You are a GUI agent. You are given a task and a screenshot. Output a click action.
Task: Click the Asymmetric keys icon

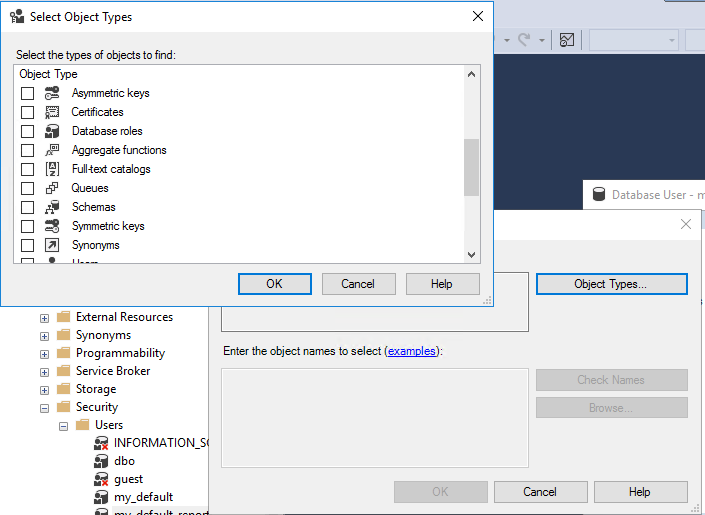coord(52,93)
